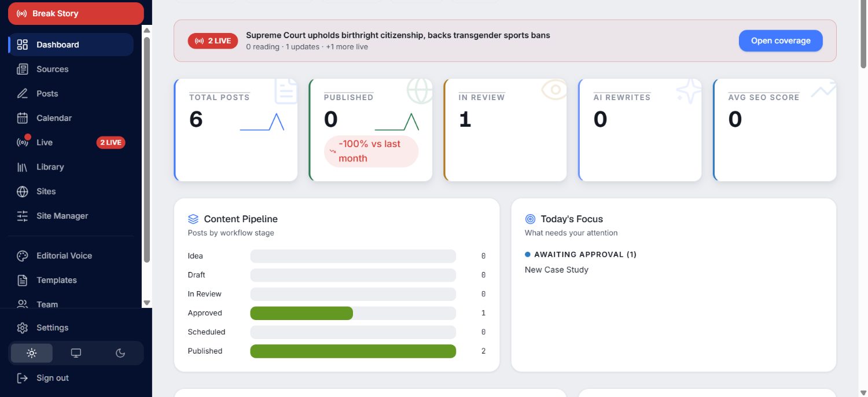The height and width of the screenshot is (397, 868).
Task: Click the Draft stage label
Action: coord(197,275)
